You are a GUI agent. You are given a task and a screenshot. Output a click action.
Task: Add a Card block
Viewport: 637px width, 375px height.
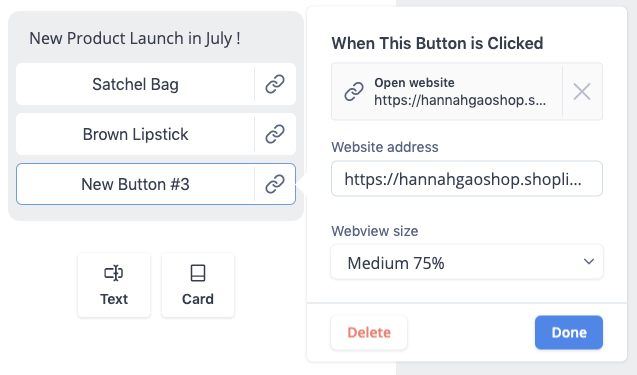click(198, 285)
